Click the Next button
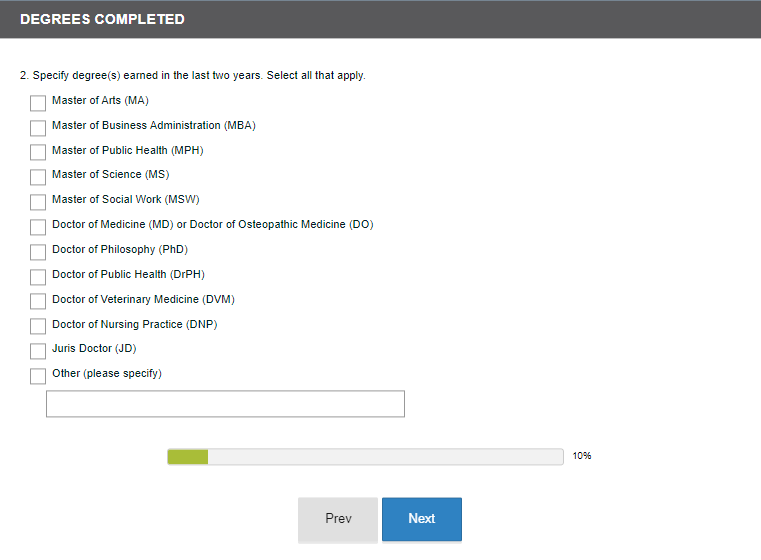Screen dimensions: 761x560 tap(421, 519)
